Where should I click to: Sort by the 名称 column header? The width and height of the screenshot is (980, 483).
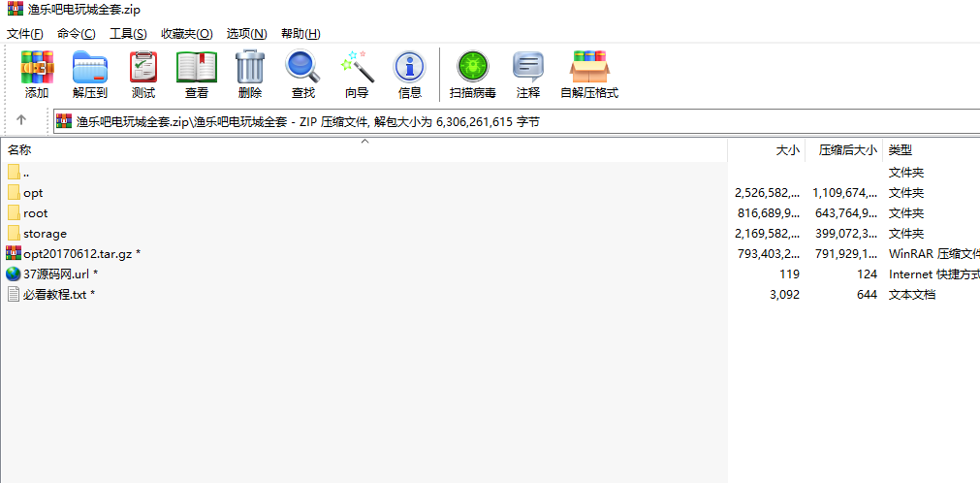[19, 150]
